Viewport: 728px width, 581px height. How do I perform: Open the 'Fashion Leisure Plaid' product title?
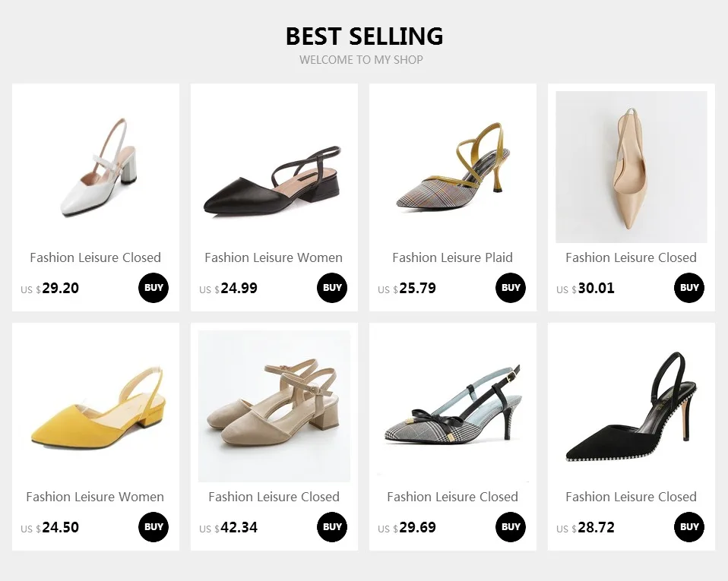(x=452, y=257)
